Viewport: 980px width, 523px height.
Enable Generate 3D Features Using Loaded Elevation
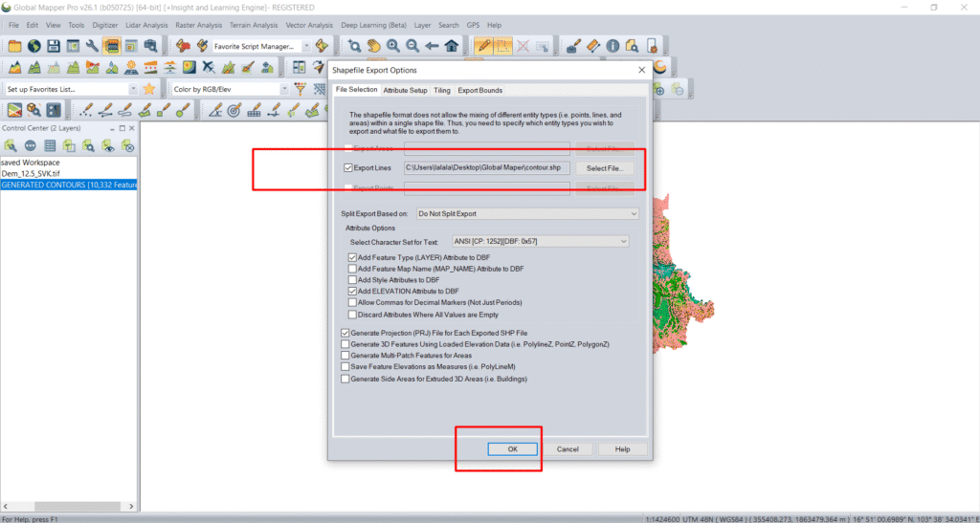[x=345, y=344]
